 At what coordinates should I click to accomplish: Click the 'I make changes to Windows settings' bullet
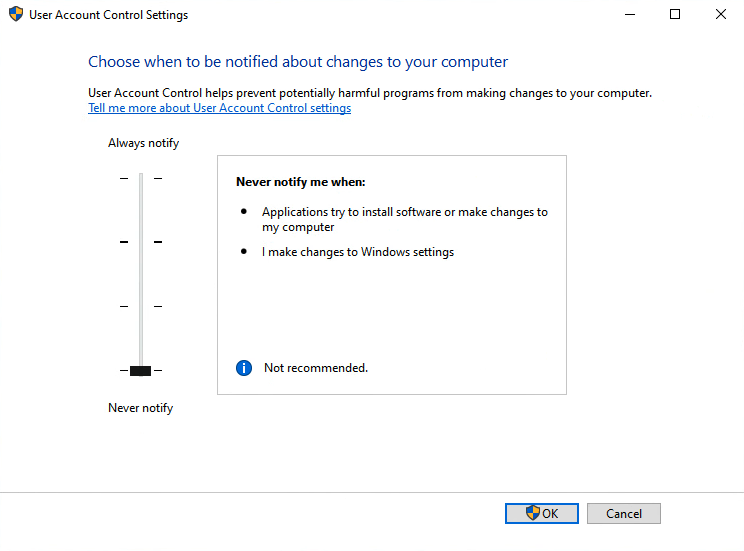click(357, 252)
